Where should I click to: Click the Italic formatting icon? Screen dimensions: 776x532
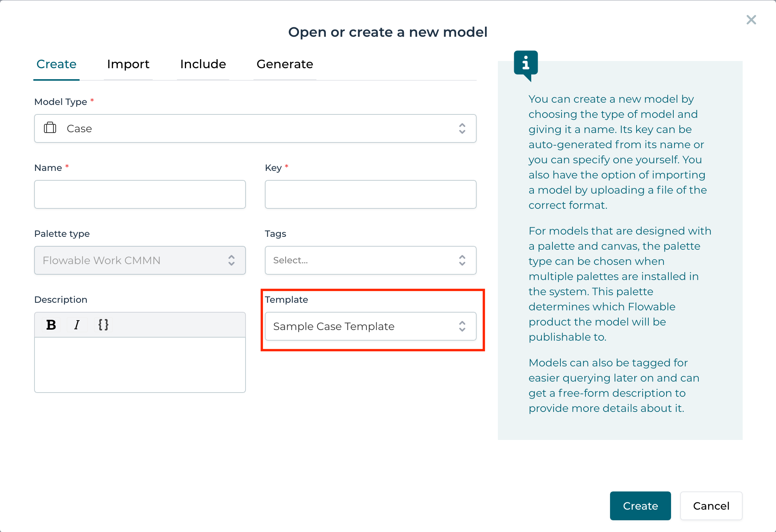[x=77, y=325]
